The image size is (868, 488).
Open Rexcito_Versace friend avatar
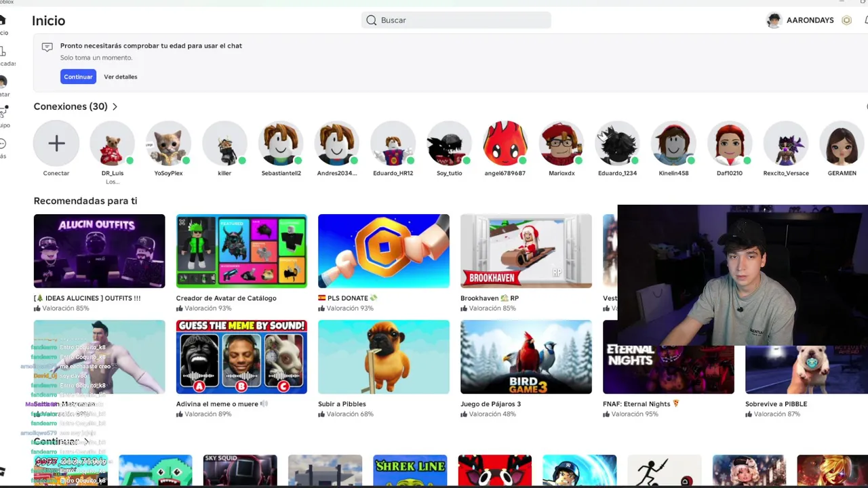786,143
